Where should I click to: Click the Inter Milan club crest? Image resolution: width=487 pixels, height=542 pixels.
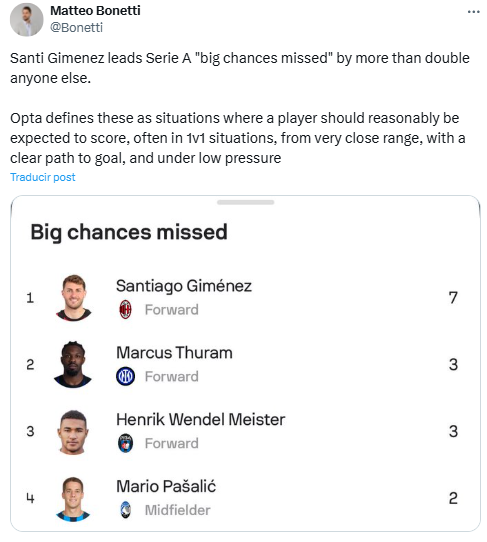(x=125, y=376)
